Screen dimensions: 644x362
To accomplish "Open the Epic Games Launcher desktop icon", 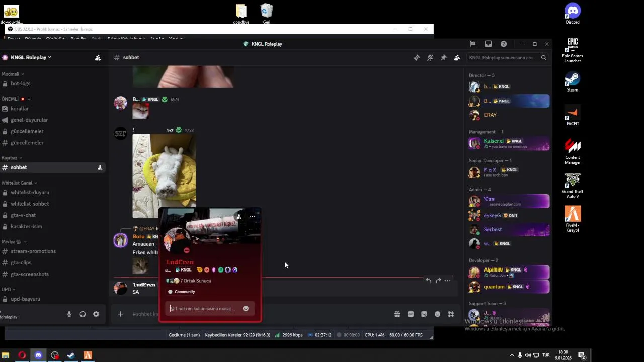I will click(573, 50).
